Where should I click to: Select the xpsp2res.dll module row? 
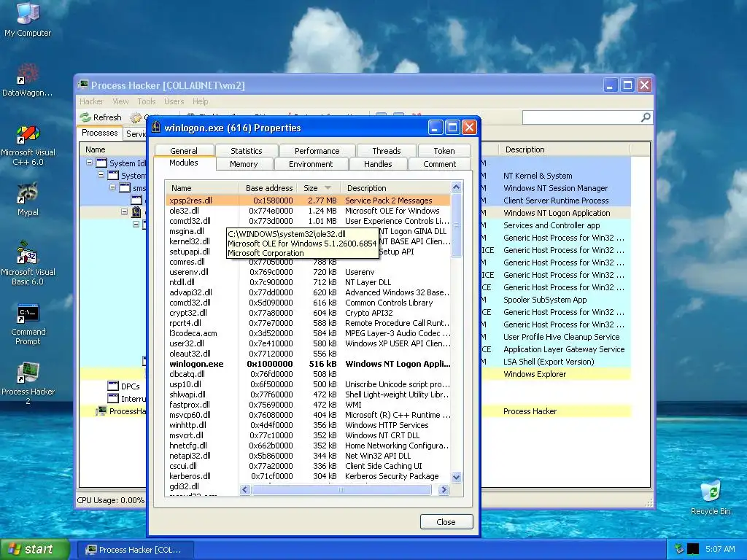(308, 201)
